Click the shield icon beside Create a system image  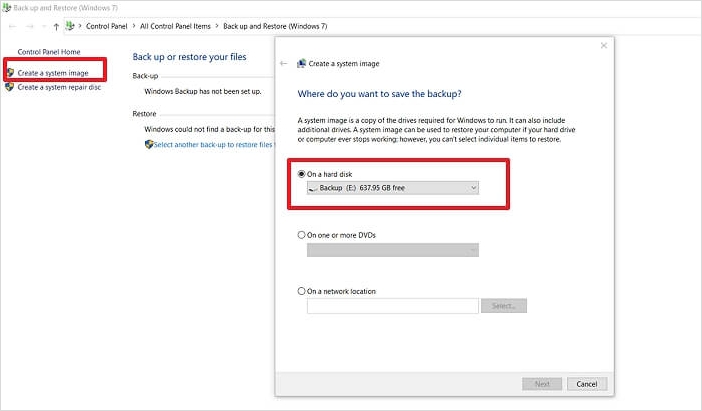point(11,71)
